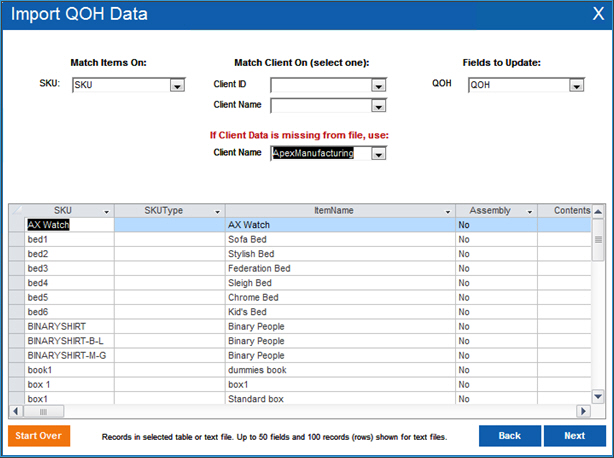Open Assembly column filter arrow
The image size is (614, 458).
(x=529, y=212)
